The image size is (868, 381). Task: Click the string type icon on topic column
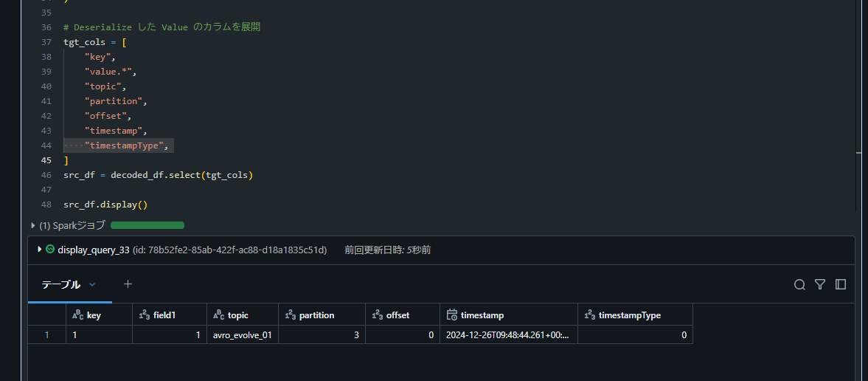click(218, 315)
